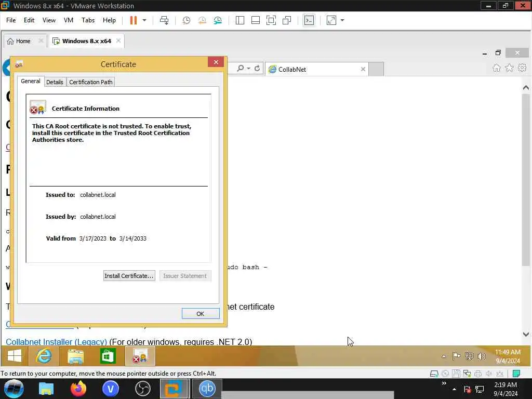This screenshot has width=532, height=399.
Task: Open the Edit menu in VMware
Action: point(29,20)
